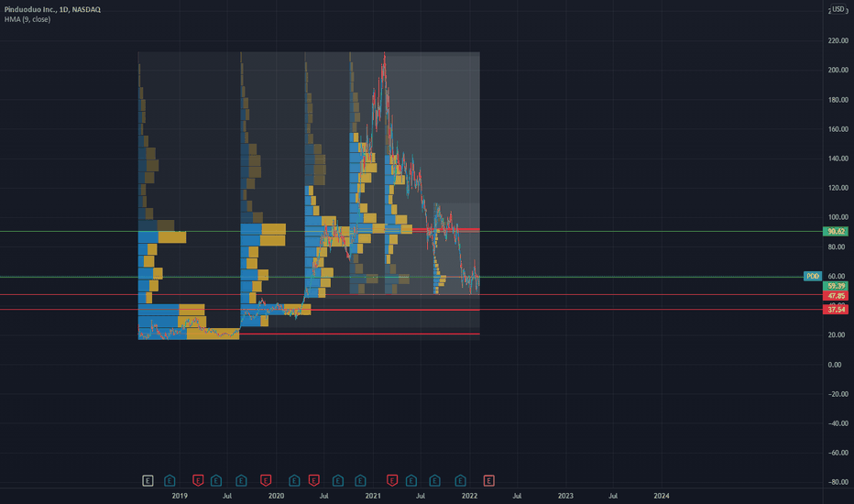Click the 220.00 price axis value
854x504 pixels.
click(x=838, y=40)
